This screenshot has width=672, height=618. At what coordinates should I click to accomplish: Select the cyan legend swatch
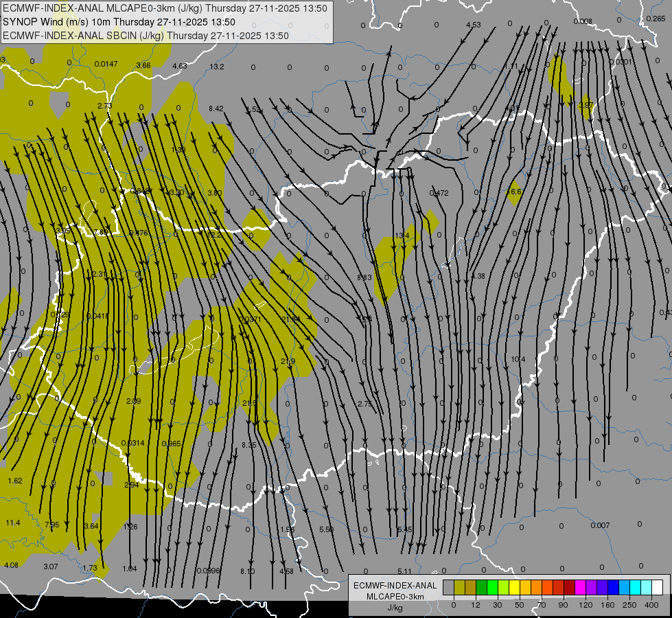pyautogui.click(x=635, y=588)
